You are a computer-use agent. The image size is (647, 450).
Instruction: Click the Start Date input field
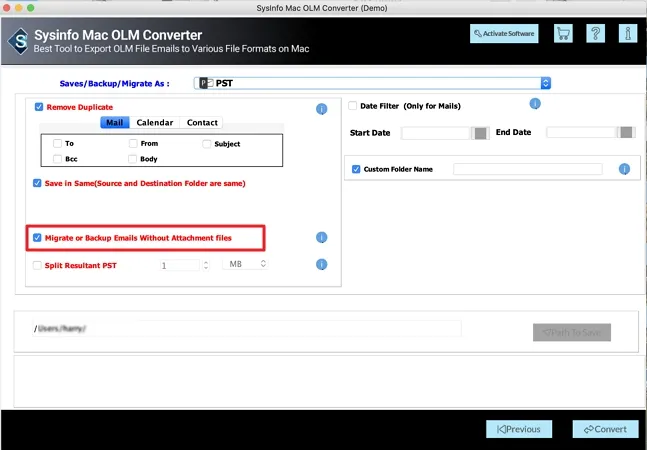[436, 133]
